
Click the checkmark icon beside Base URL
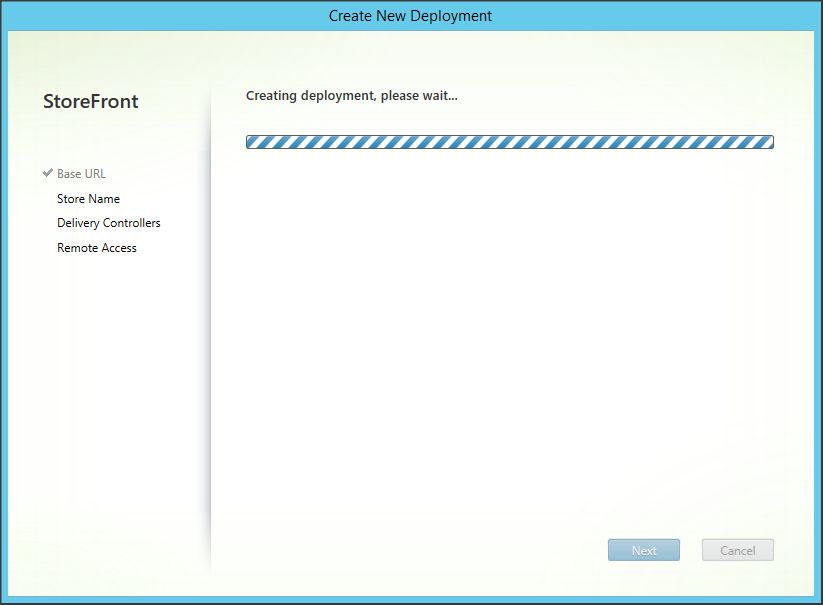48,173
